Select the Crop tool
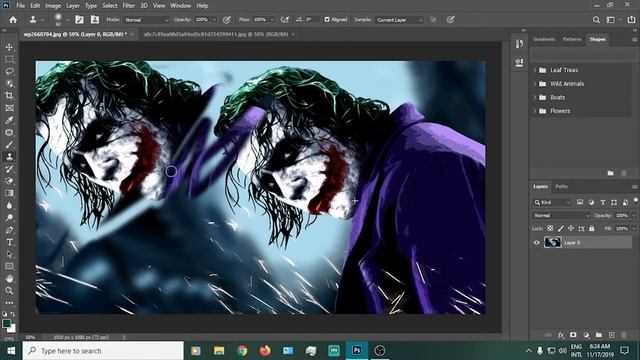 (9, 96)
